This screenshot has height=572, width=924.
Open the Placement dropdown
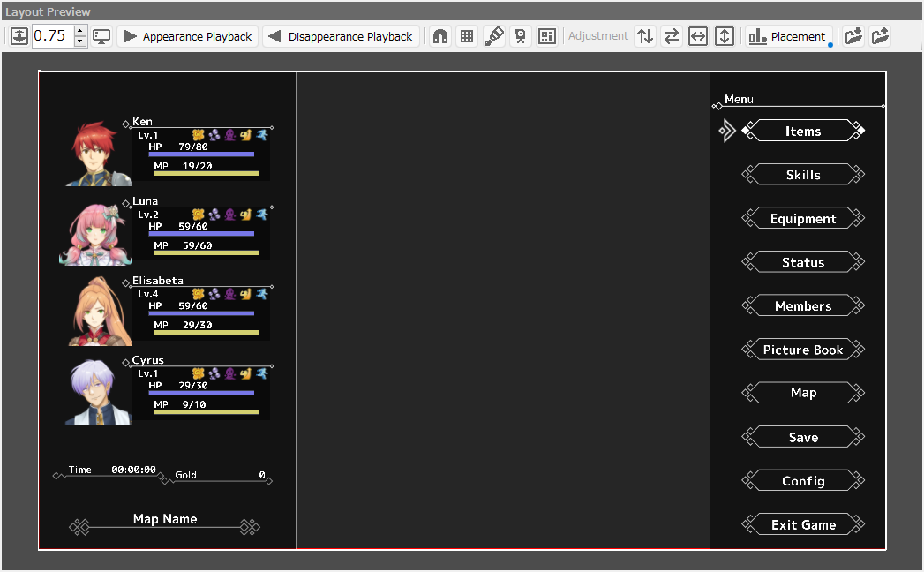788,36
